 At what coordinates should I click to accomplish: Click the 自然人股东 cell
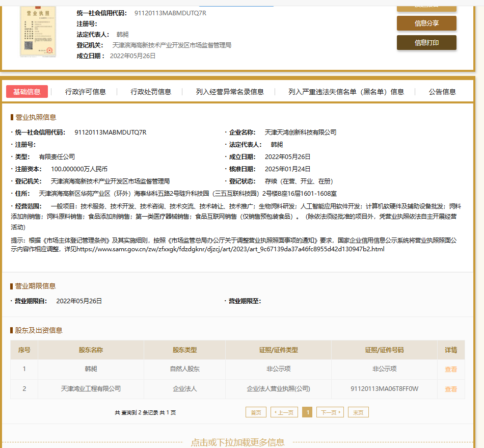pyautogui.click(x=184, y=368)
